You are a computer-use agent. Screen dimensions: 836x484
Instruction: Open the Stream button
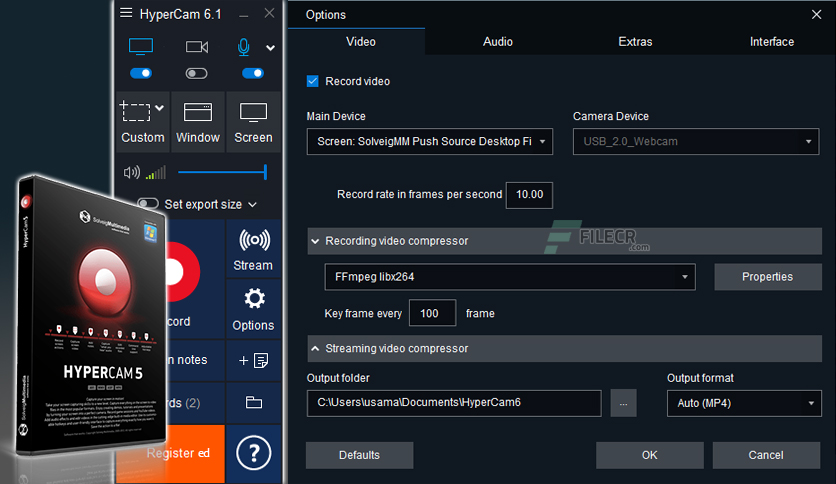click(x=253, y=249)
